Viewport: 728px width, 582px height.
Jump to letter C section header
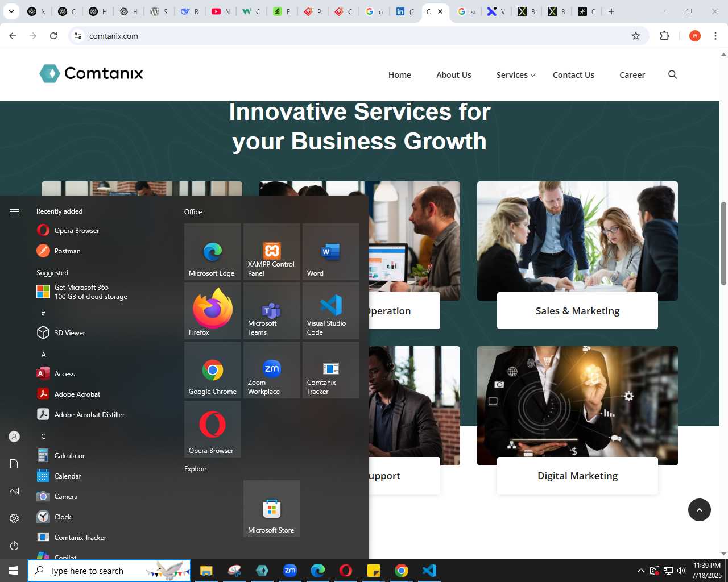pyautogui.click(x=43, y=436)
